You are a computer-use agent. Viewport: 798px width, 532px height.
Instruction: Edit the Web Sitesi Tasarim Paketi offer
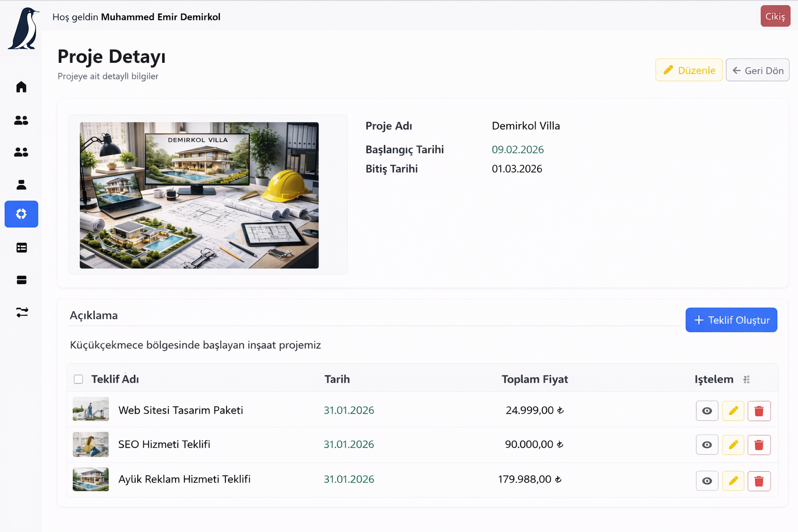point(733,411)
